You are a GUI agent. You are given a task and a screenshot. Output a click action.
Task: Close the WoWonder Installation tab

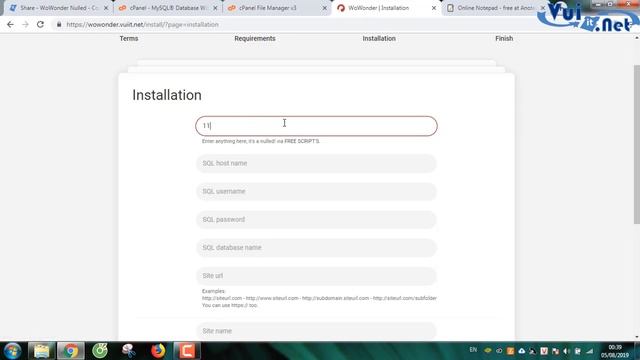tap(434, 8)
